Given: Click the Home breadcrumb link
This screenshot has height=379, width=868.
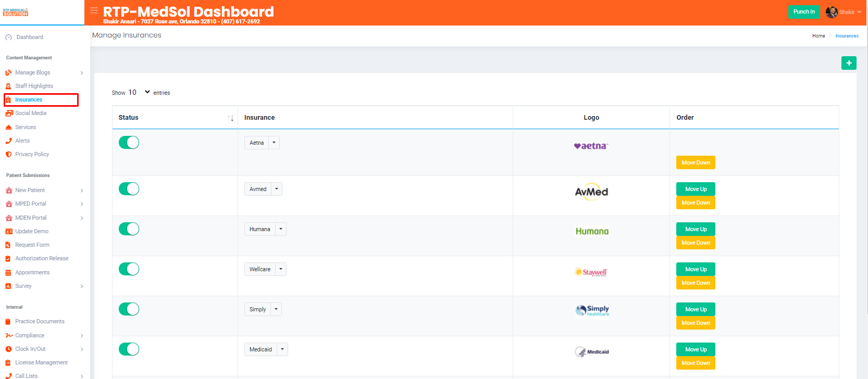Looking at the screenshot, I should pyautogui.click(x=819, y=36).
